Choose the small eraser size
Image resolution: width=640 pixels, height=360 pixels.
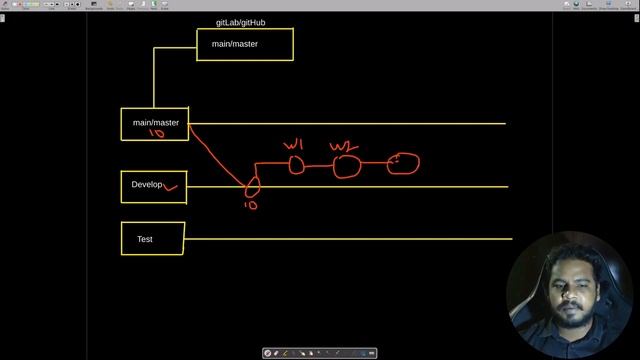click(67, 4)
